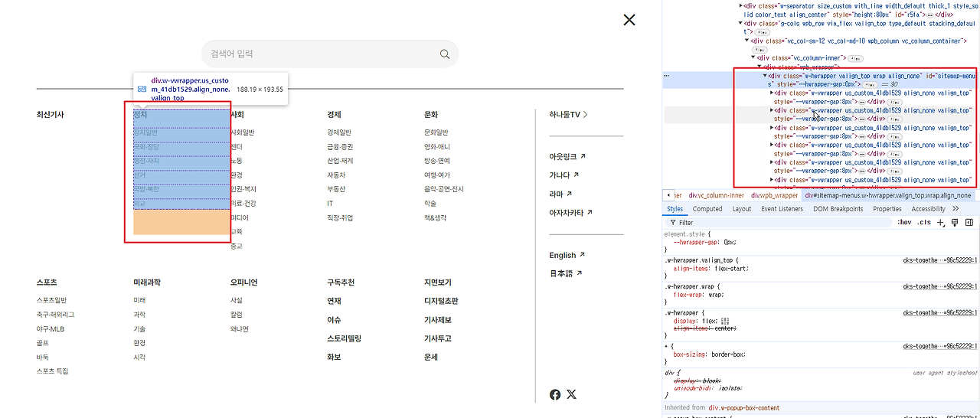The height and width of the screenshot is (418, 980).
Task: Open the 아자차카타 external link
Action: pos(571,213)
